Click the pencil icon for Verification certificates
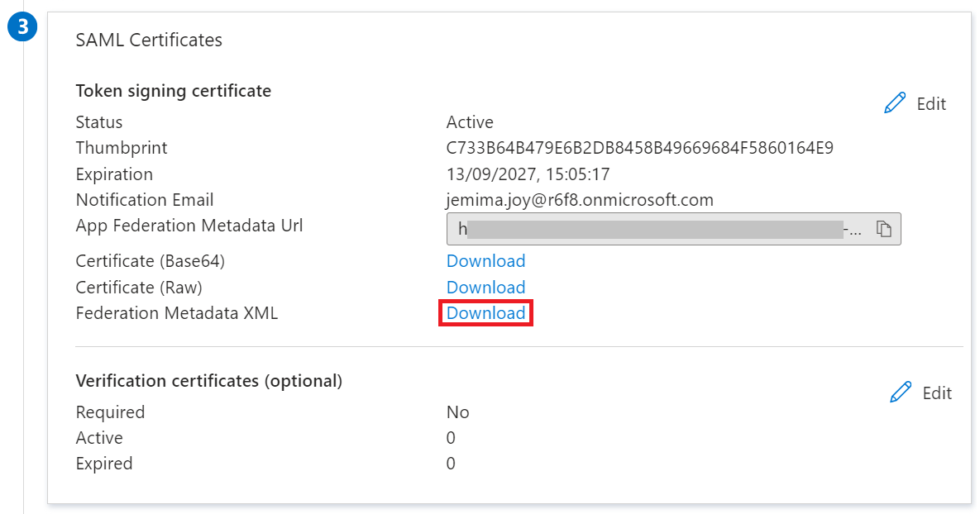 point(901,393)
